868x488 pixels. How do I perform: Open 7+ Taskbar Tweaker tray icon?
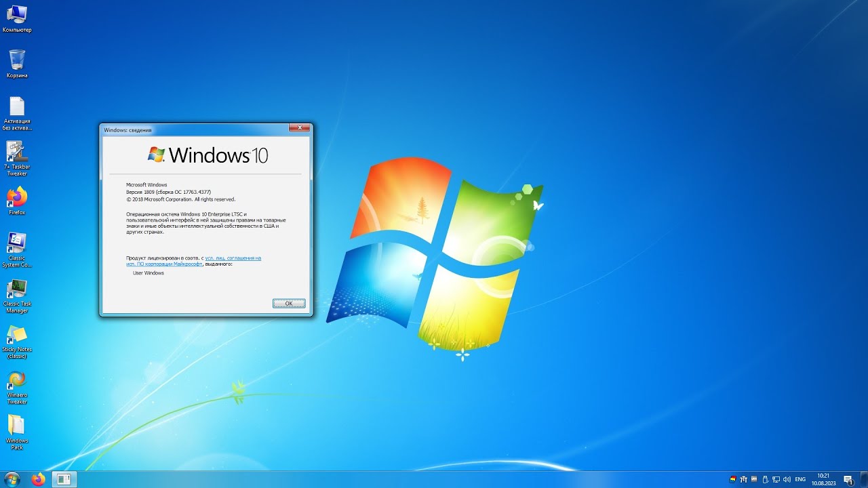point(743,479)
